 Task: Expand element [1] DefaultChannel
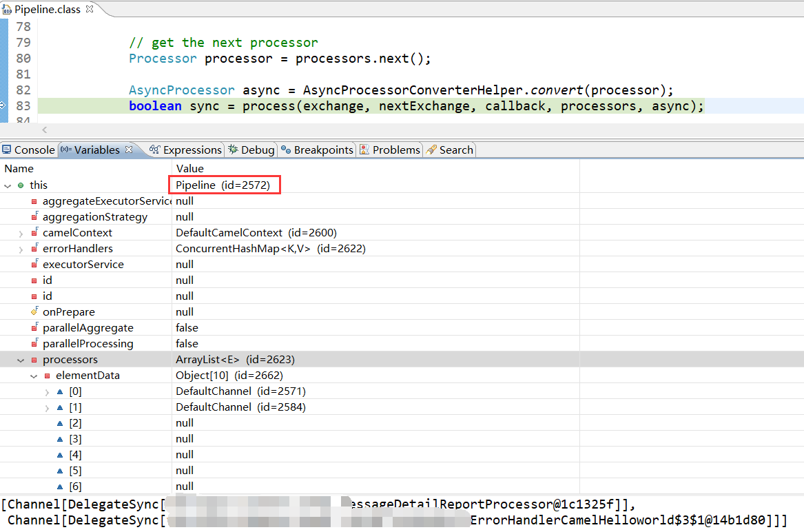pyautogui.click(x=47, y=408)
